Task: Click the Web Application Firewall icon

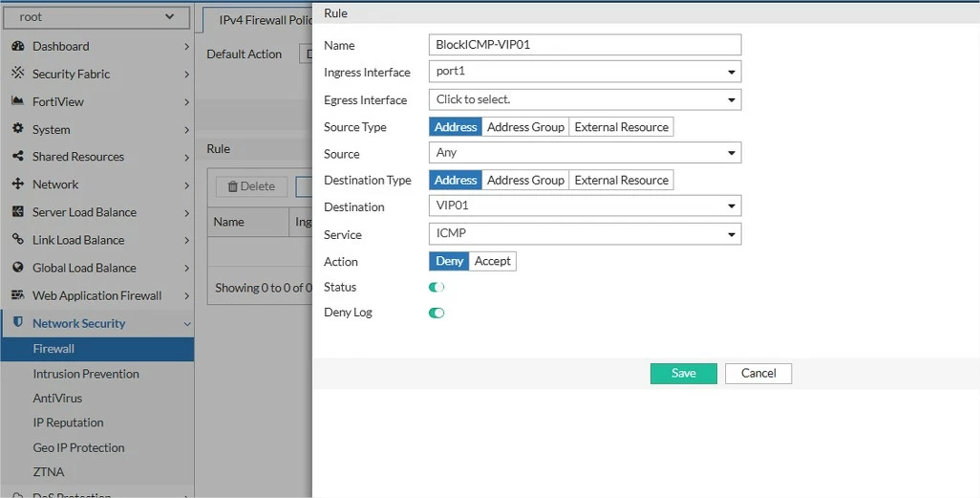Action: click(18, 295)
